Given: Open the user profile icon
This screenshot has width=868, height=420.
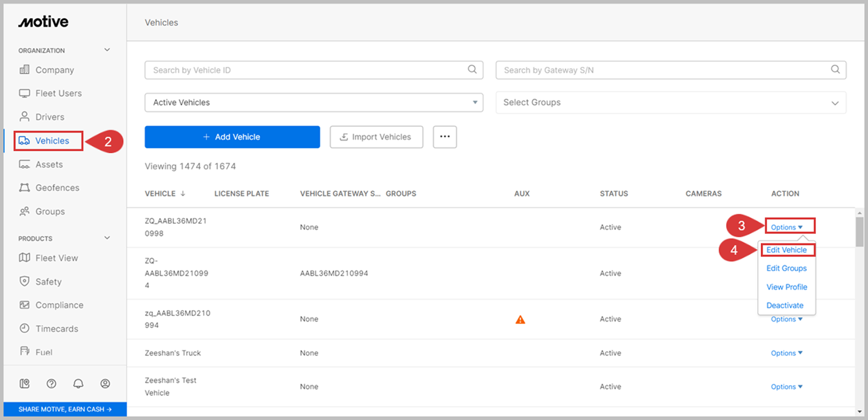Looking at the screenshot, I should (x=105, y=384).
